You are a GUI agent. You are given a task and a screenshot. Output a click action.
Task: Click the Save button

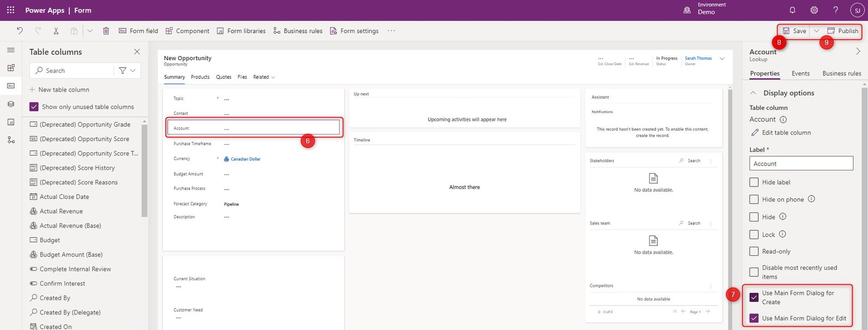pos(794,31)
